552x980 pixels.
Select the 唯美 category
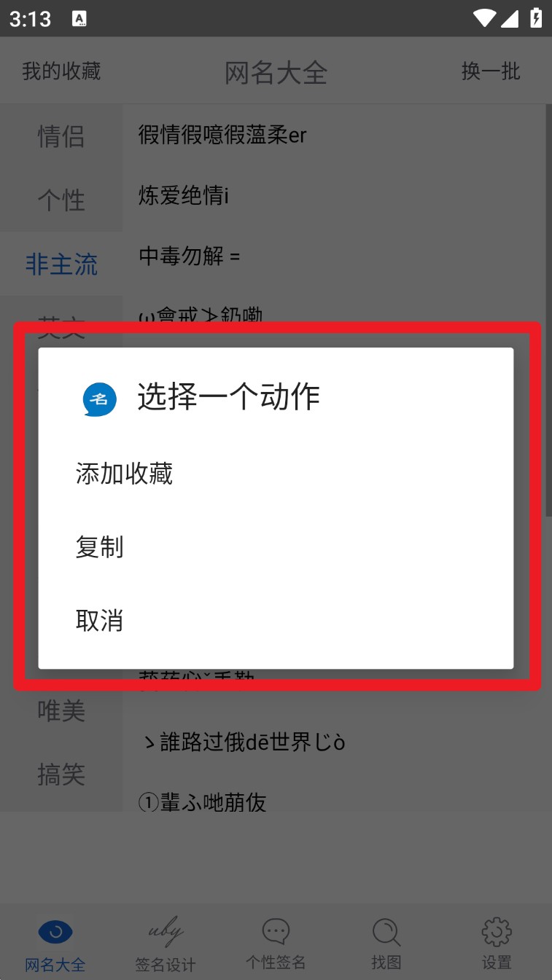click(x=61, y=710)
